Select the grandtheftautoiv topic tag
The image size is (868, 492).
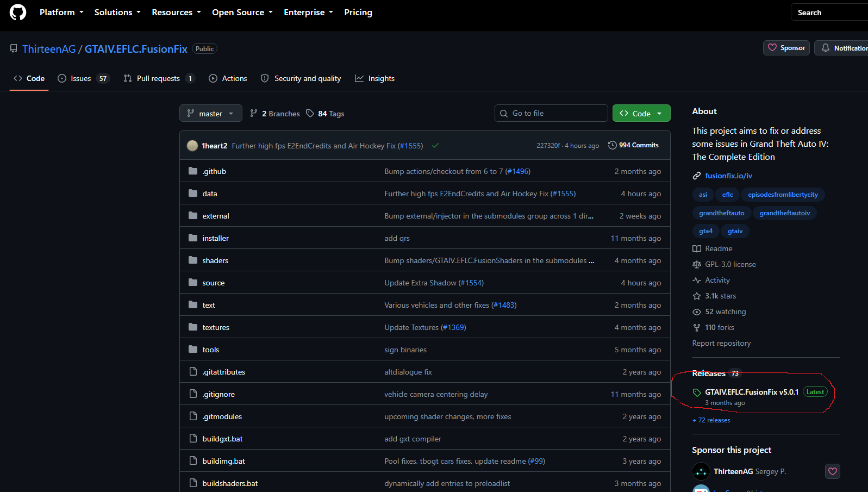784,213
